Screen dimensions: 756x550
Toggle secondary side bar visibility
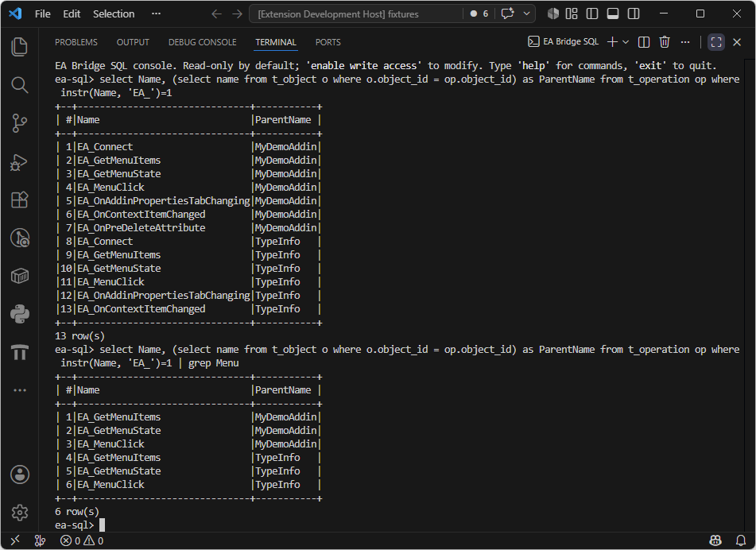634,14
